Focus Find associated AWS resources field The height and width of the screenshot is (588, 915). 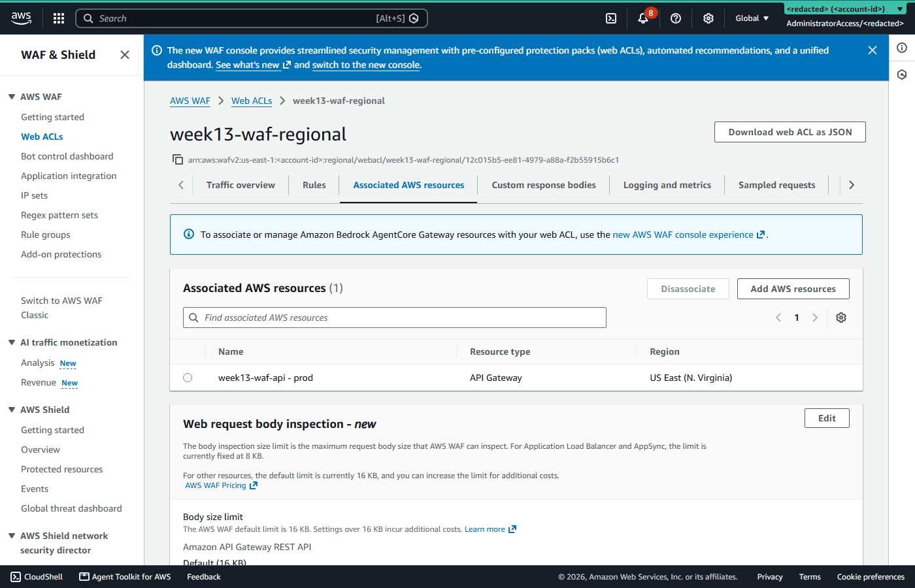point(395,318)
